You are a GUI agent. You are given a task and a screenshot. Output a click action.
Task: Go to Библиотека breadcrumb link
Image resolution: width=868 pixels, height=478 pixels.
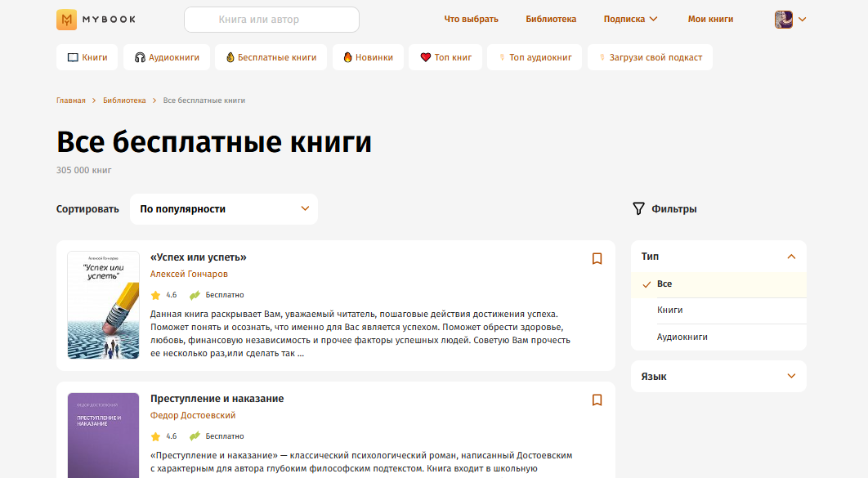pyautogui.click(x=124, y=101)
